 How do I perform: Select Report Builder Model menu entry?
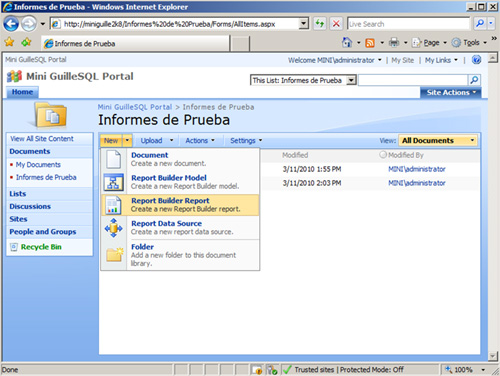tap(180, 182)
